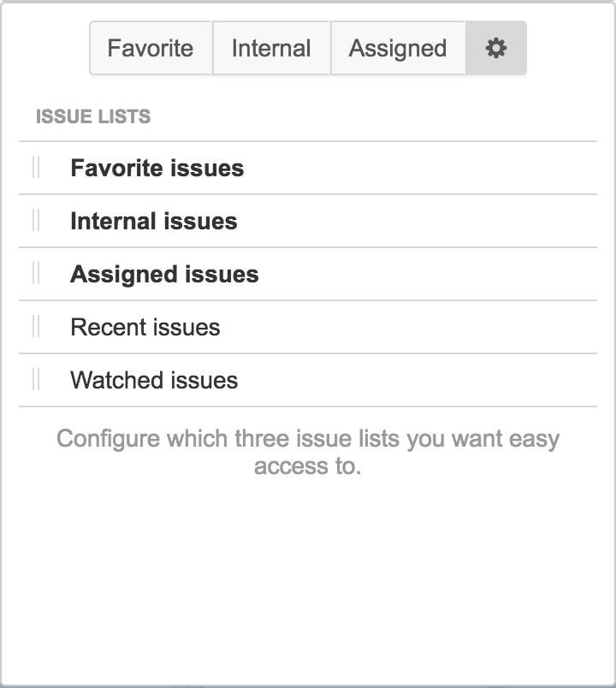Enable the Watched issues list
The height and width of the screenshot is (688, 616).
pyautogui.click(x=154, y=380)
